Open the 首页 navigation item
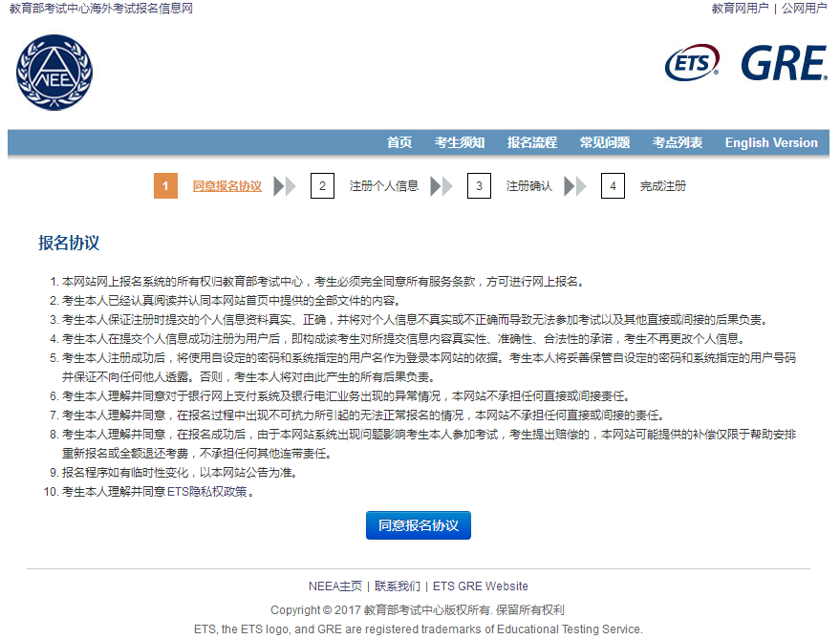This screenshot has height=639, width=840. click(x=398, y=141)
